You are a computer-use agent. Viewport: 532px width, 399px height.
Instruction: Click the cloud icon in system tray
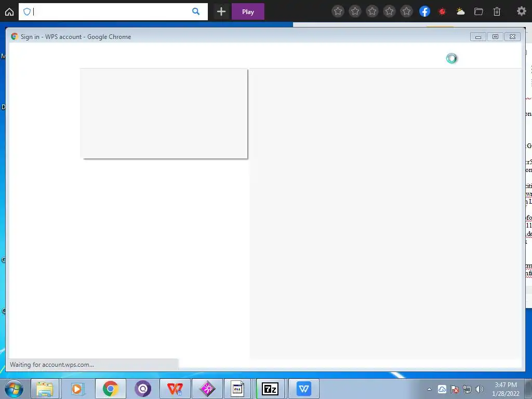point(442,389)
